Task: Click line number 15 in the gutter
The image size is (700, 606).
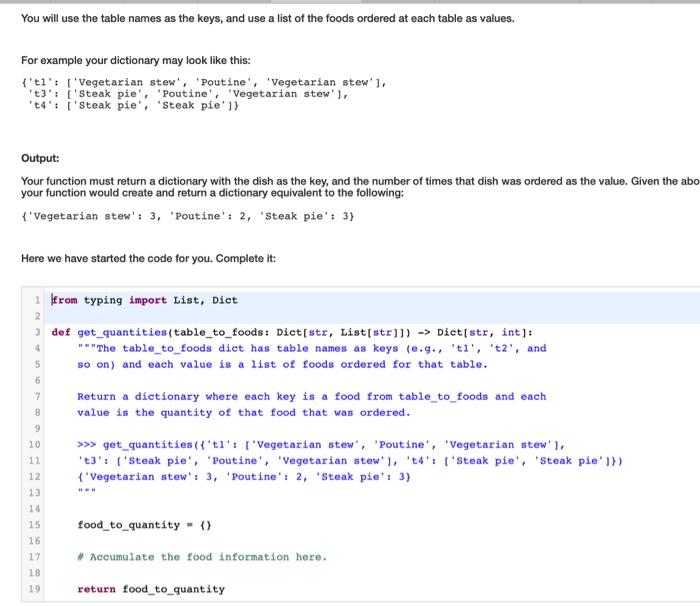Action: coord(34,525)
